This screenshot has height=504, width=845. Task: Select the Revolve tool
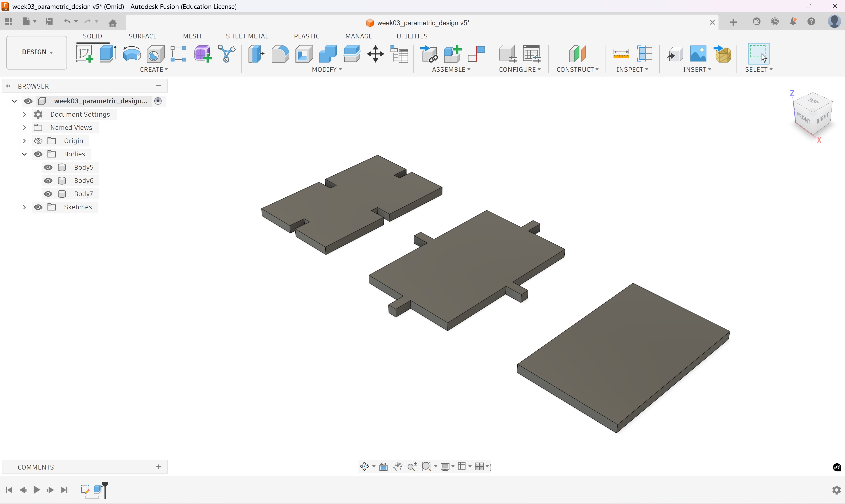click(x=132, y=54)
